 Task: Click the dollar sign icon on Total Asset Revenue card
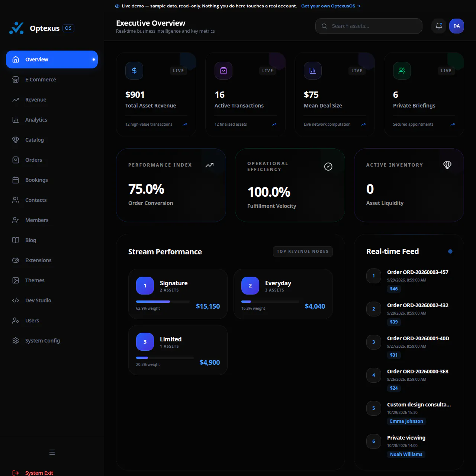tap(134, 71)
